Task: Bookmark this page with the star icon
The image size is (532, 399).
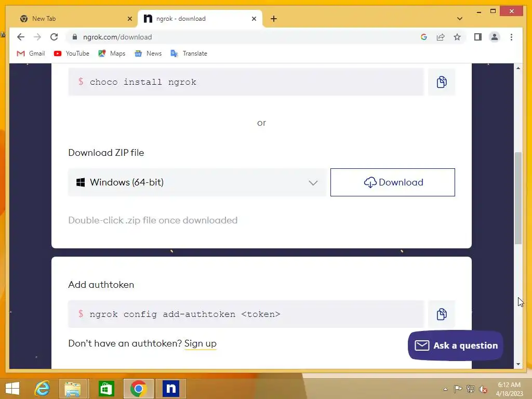Action: (x=457, y=37)
